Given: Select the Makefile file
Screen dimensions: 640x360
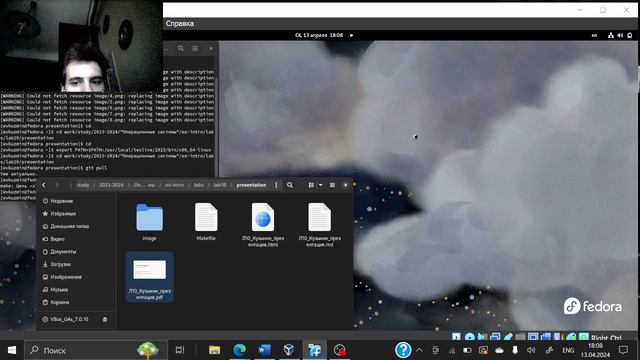Looking at the screenshot, I should coord(206,222).
